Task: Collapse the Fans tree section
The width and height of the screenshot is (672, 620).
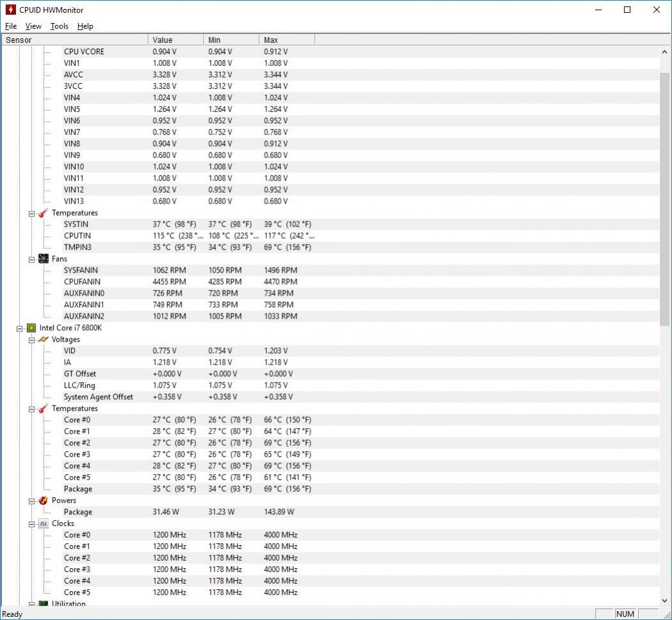Action: tap(31, 260)
